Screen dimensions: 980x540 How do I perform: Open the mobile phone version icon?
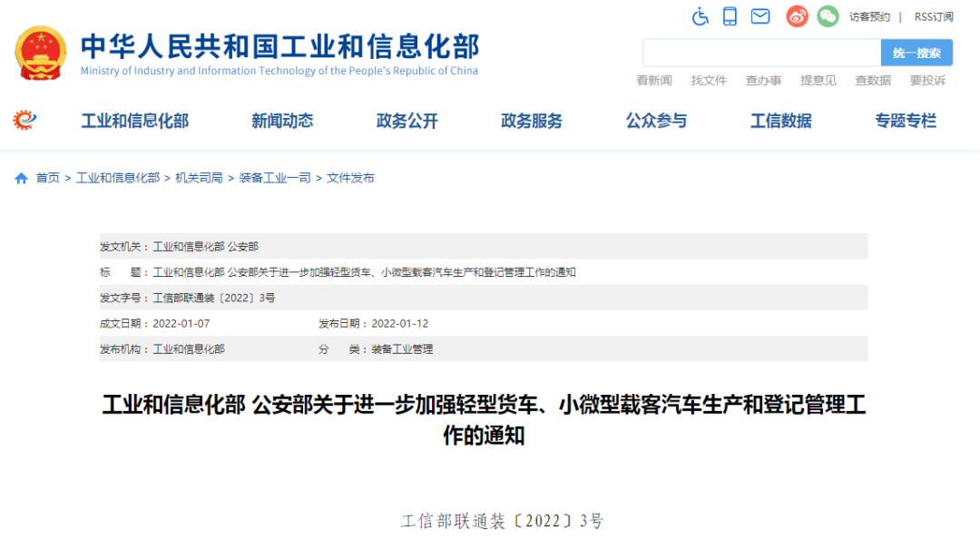(730, 16)
